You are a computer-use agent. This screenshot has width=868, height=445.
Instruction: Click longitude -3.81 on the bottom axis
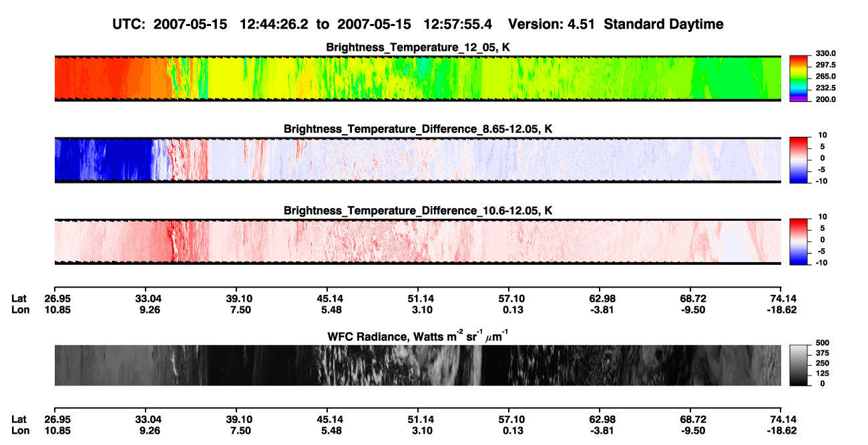click(602, 430)
